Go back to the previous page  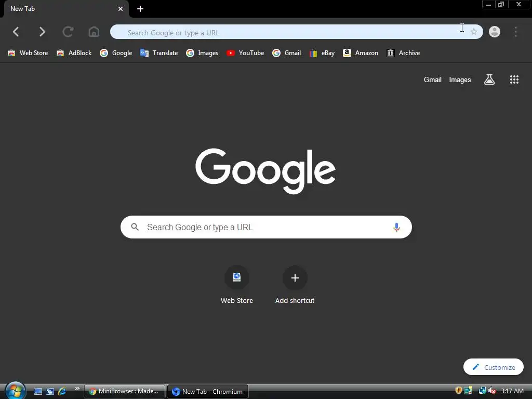click(x=16, y=32)
